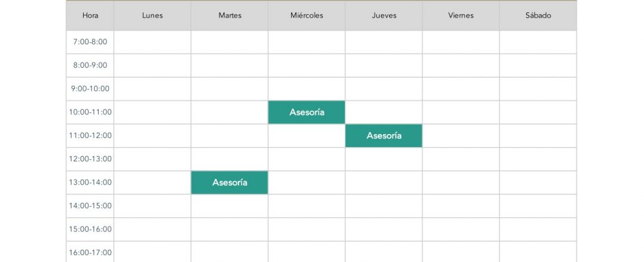Select the Sábado column header

coord(538,16)
